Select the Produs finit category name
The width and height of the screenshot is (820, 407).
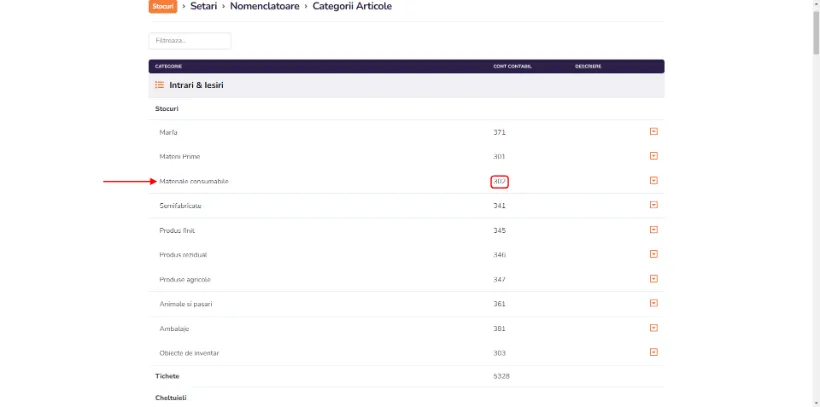coord(177,230)
